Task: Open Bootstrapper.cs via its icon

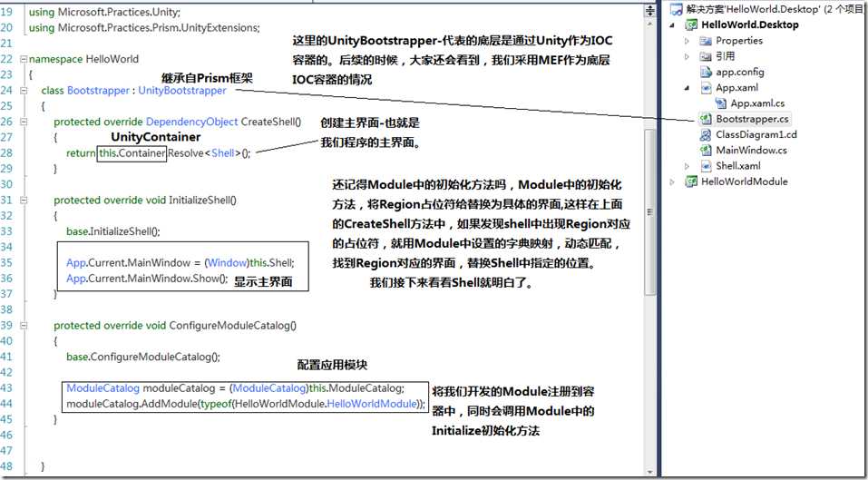Action: point(706,119)
